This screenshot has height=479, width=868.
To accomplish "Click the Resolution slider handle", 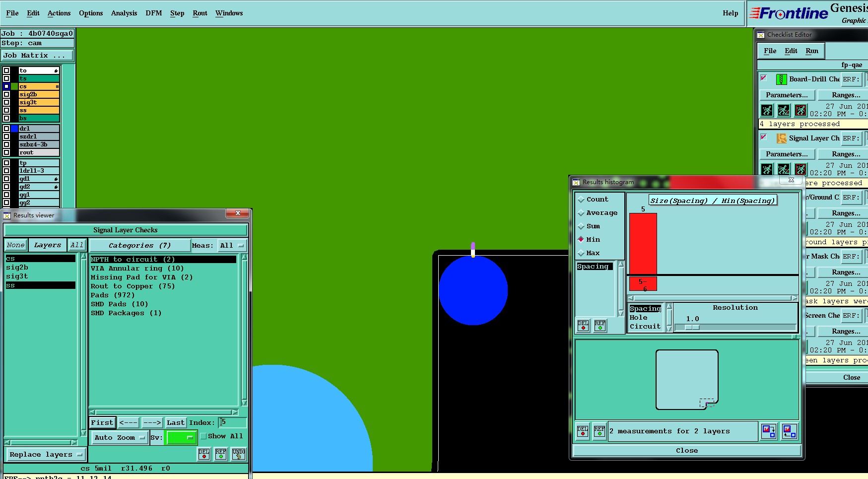I will 693,328.
